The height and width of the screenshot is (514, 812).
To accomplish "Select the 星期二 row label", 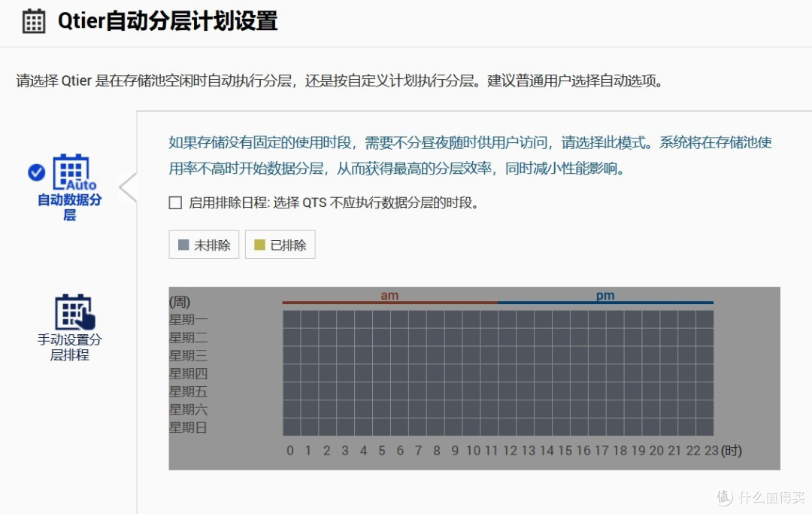I will [188, 337].
